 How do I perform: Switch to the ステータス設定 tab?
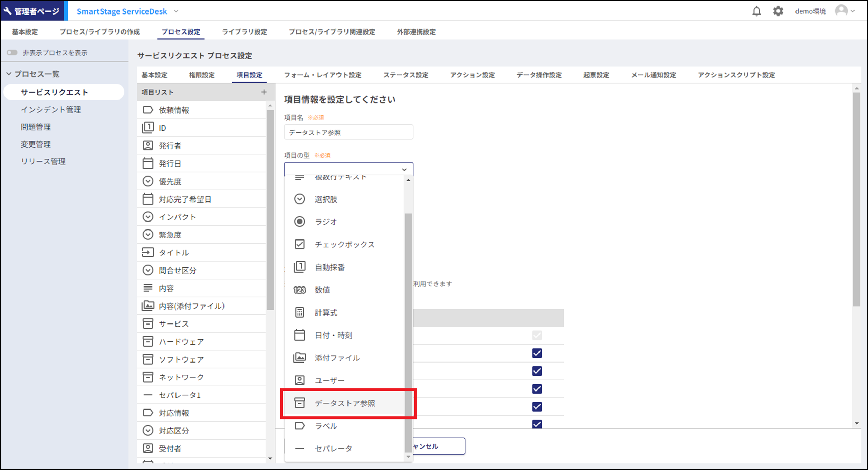[x=406, y=75]
